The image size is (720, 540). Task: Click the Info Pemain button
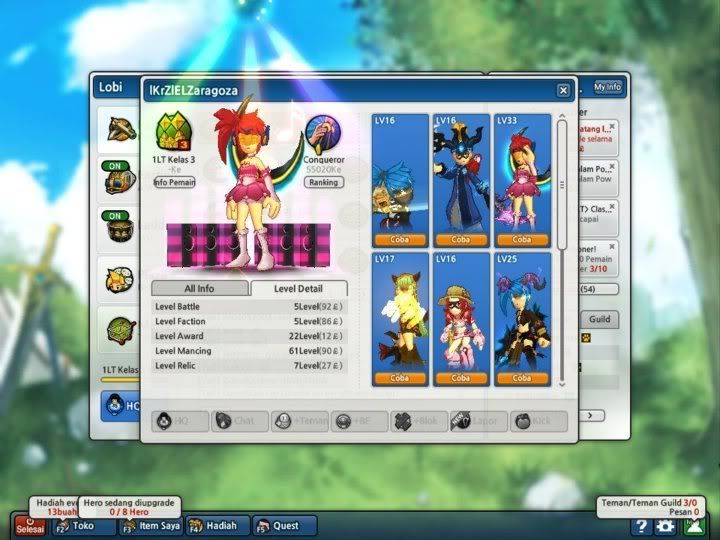(174, 182)
